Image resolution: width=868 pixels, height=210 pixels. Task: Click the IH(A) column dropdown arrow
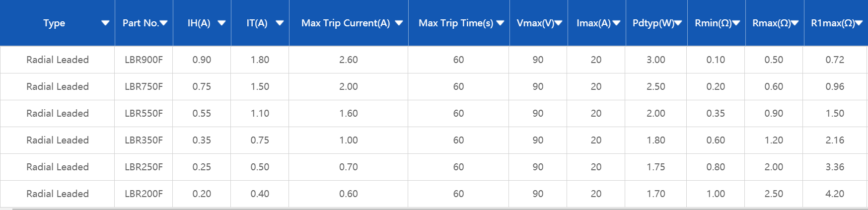pyautogui.click(x=221, y=23)
